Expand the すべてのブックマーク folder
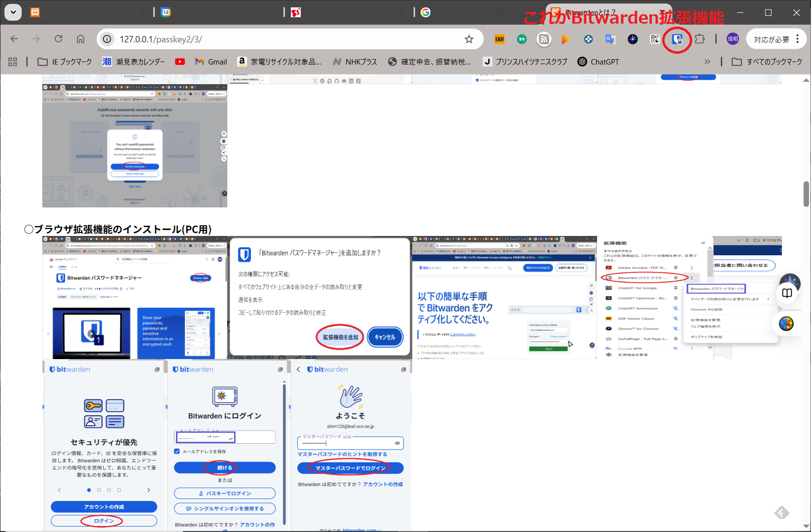 coord(767,62)
